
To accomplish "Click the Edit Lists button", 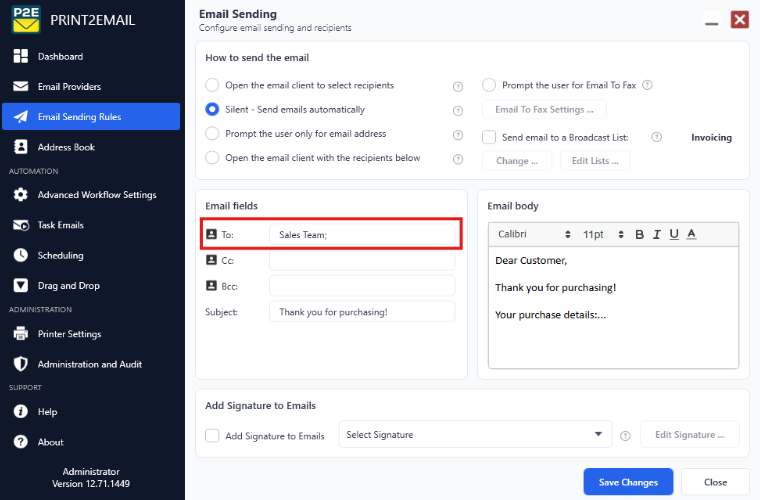I will [595, 160].
